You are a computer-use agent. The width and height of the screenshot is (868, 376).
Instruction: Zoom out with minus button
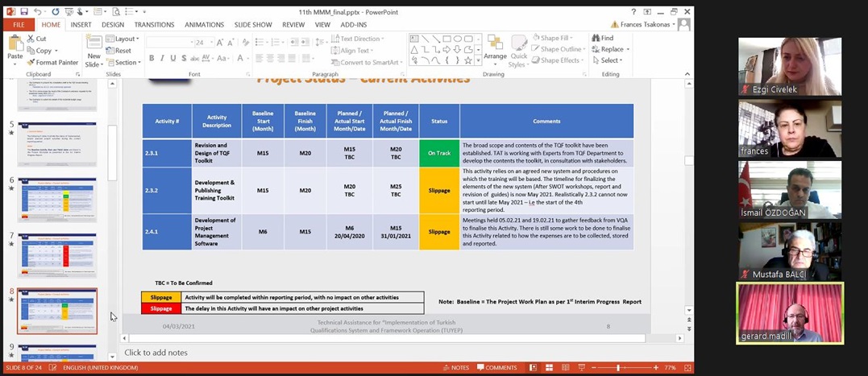coord(593,368)
